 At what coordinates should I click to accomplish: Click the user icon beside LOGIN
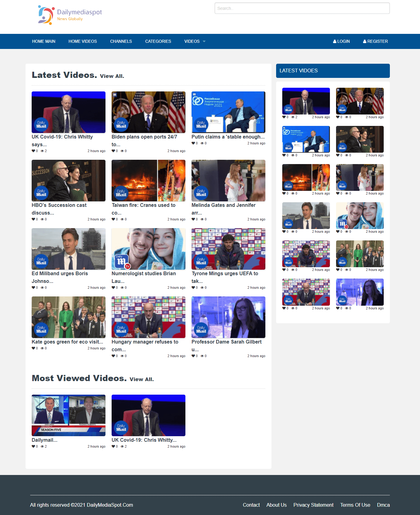pos(335,42)
